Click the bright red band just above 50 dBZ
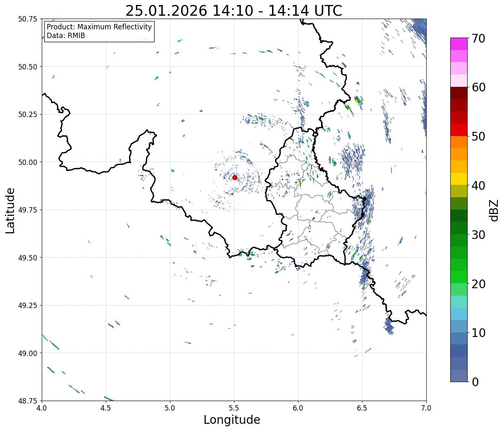Image resolution: width=504 pixels, height=430 pixels. [x=459, y=129]
